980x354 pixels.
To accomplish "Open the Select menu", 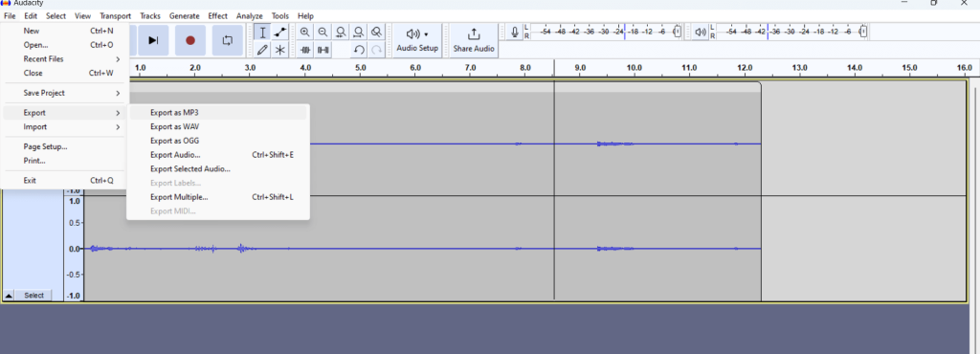I will click(x=56, y=15).
